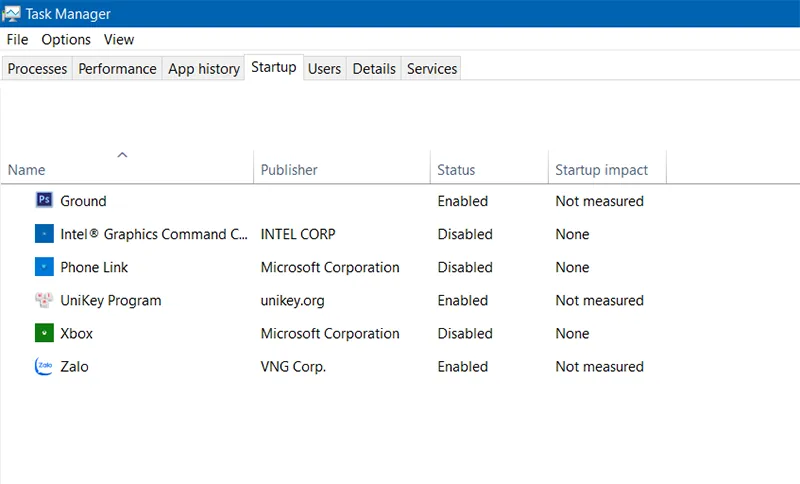Click the Disabled status of Intel Graphics
Screen dimensions: 800x484
point(465,234)
